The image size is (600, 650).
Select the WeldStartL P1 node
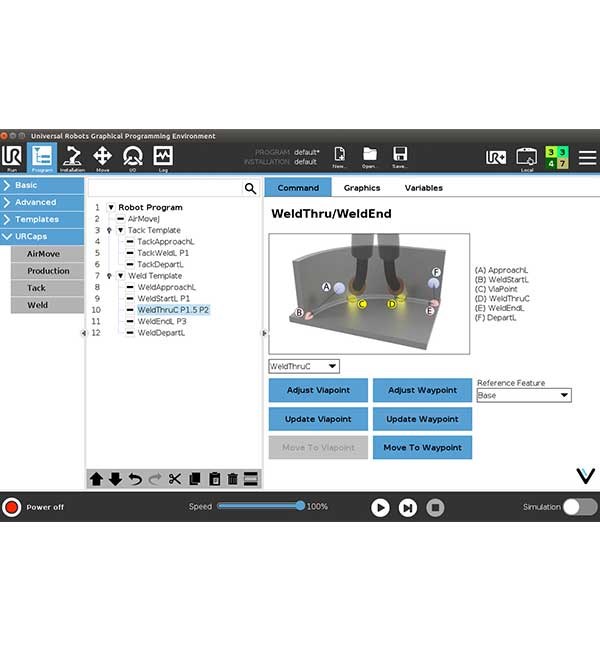point(164,298)
